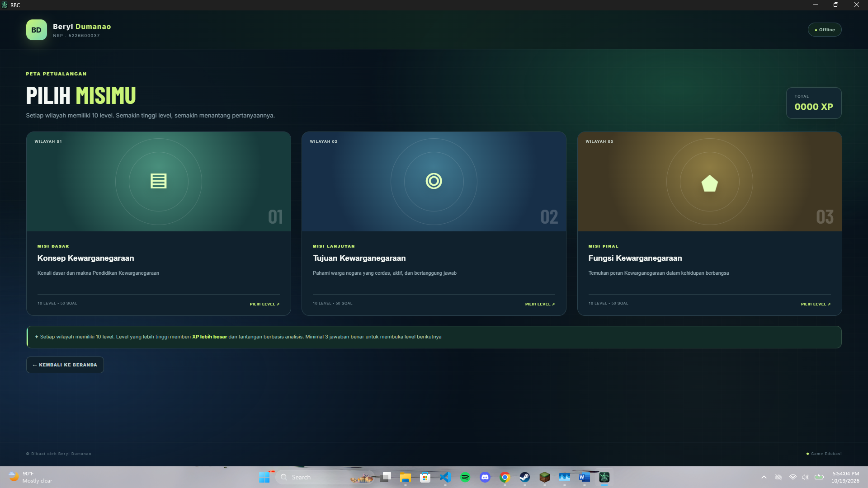Screen dimensions: 868x488
Task: Open the weather widget showing 90°F
Action: click(30, 477)
